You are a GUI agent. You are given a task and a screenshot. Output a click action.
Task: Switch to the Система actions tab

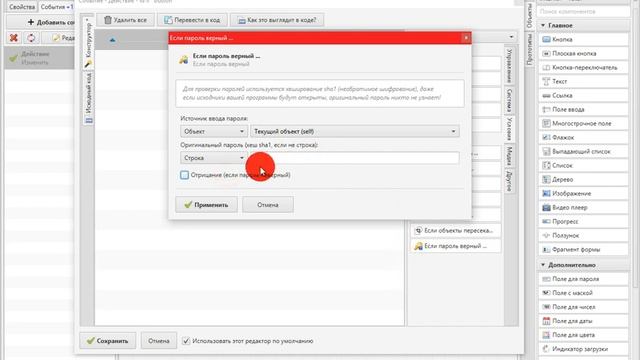(509, 100)
